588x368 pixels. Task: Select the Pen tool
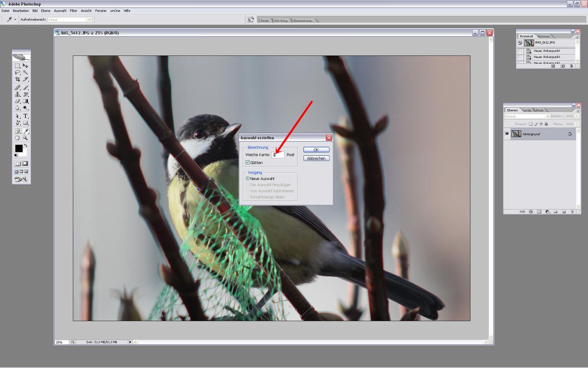(x=17, y=123)
